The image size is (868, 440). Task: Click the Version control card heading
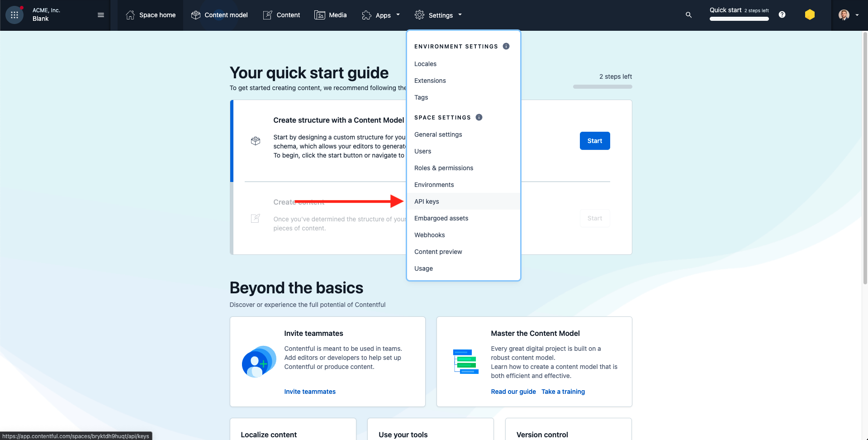(x=542, y=435)
